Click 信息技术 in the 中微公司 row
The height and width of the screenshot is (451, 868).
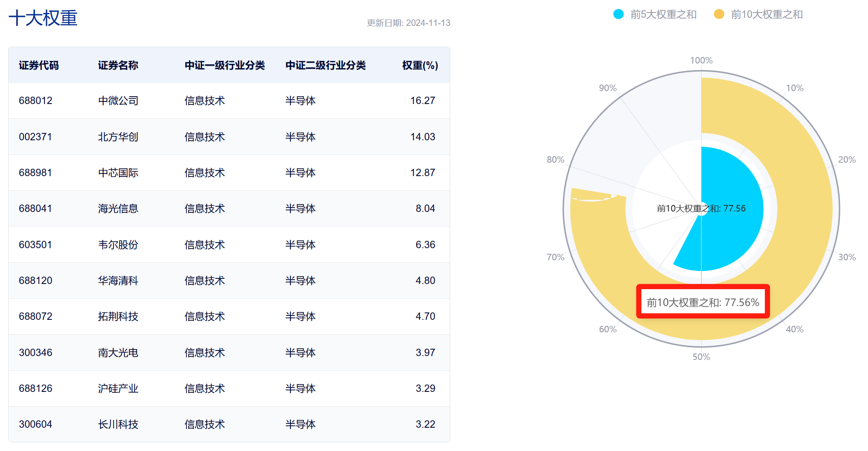tap(205, 101)
